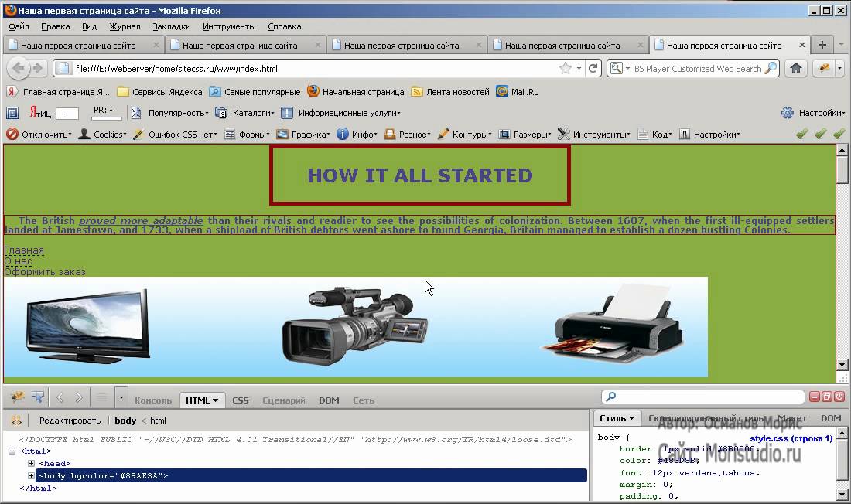This screenshot has width=851, height=504.
Task: Reload the page with the refresh button
Action: tap(593, 68)
